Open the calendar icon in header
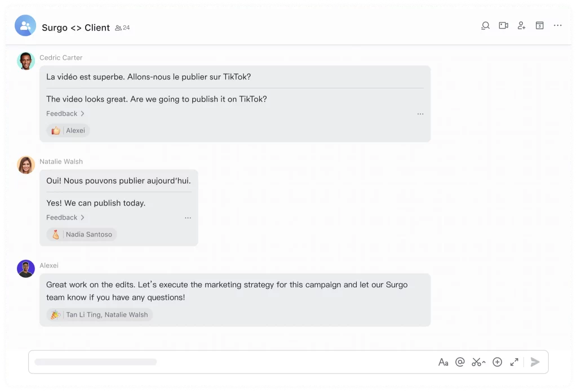This screenshot has height=392, width=577. [539, 25]
